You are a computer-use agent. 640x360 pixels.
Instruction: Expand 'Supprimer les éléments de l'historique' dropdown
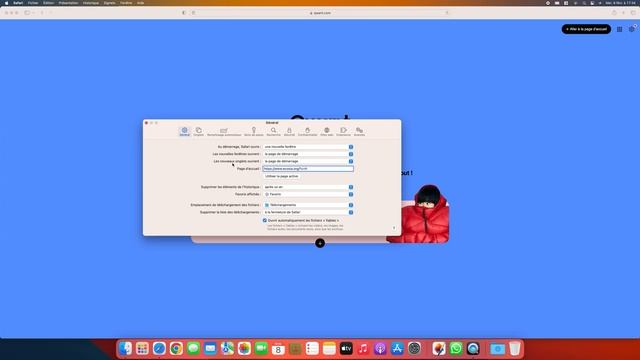(308, 187)
